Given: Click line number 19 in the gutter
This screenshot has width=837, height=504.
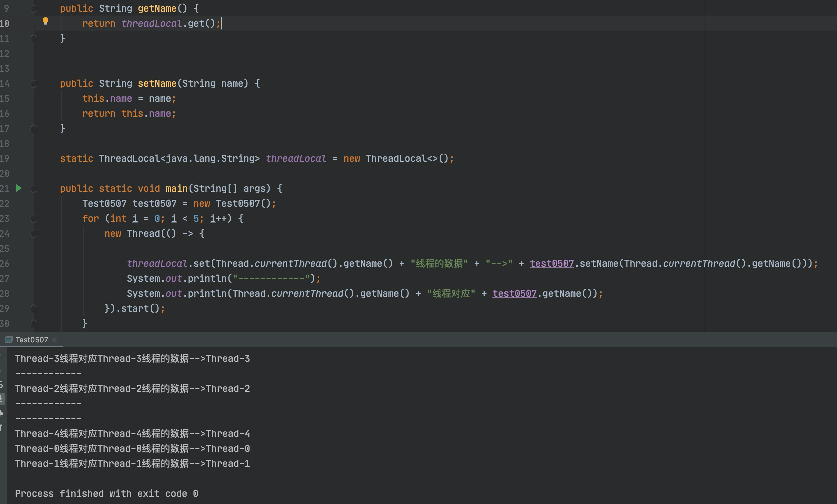Looking at the screenshot, I should coord(5,158).
